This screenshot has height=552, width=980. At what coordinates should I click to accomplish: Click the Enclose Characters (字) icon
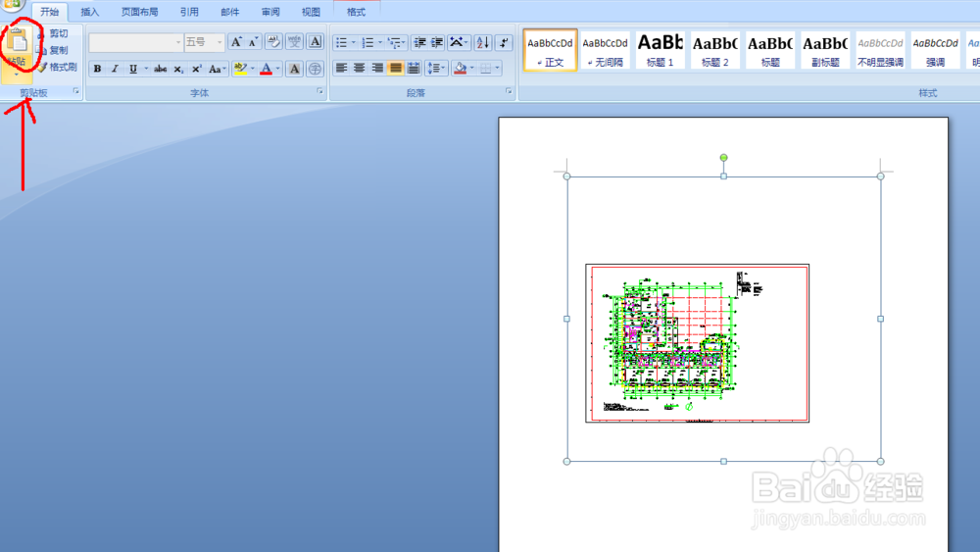point(315,69)
